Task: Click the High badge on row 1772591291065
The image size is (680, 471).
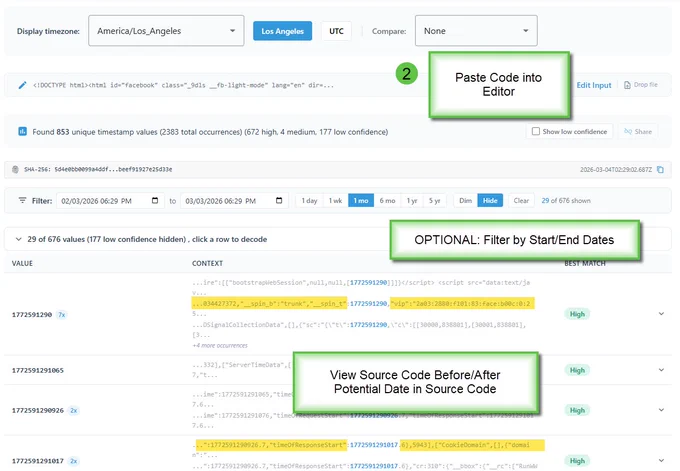Action: pyautogui.click(x=577, y=370)
